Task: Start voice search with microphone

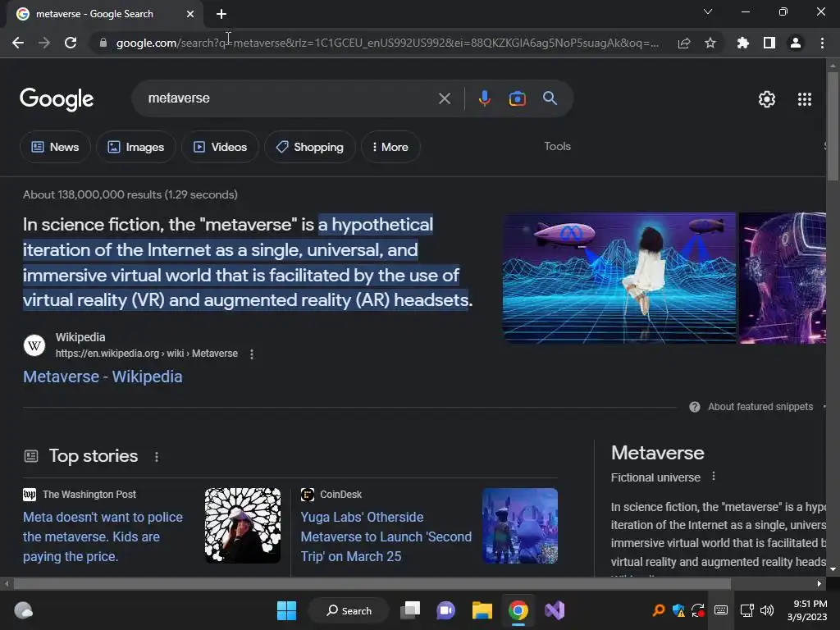Action: coord(484,98)
